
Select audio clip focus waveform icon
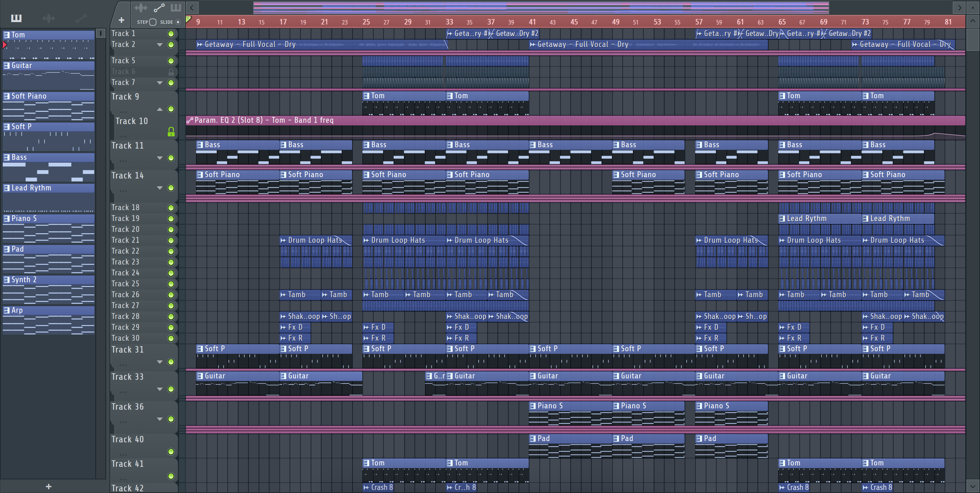click(x=141, y=7)
